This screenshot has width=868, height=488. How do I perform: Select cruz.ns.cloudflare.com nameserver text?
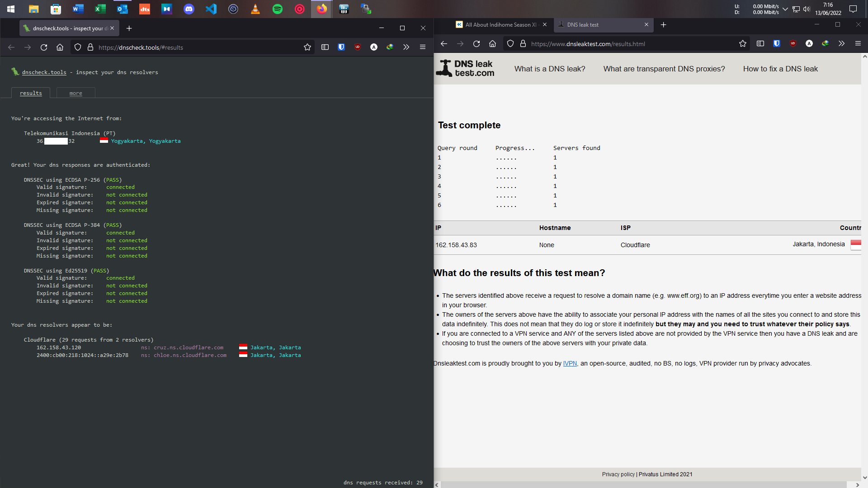(x=189, y=347)
